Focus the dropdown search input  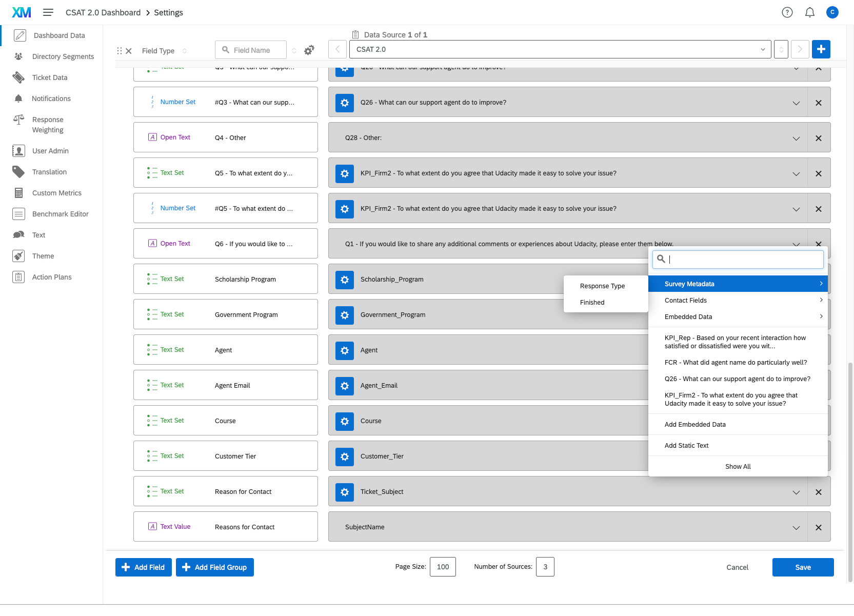click(738, 259)
